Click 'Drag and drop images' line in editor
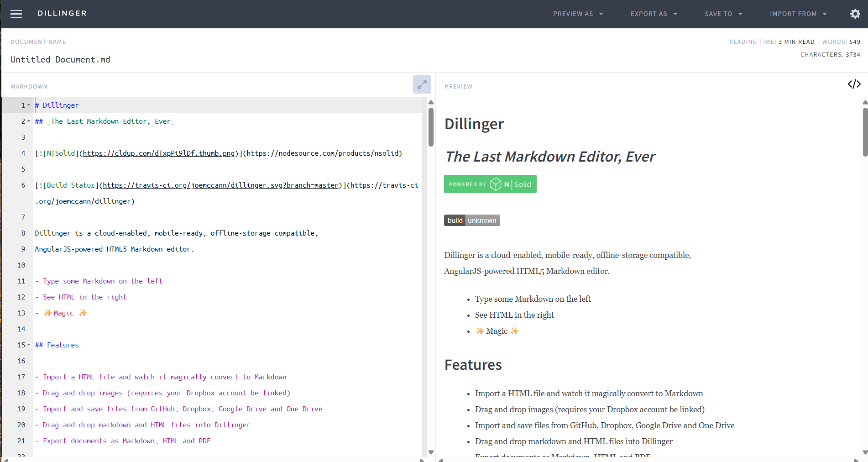The image size is (868, 462). (x=162, y=393)
